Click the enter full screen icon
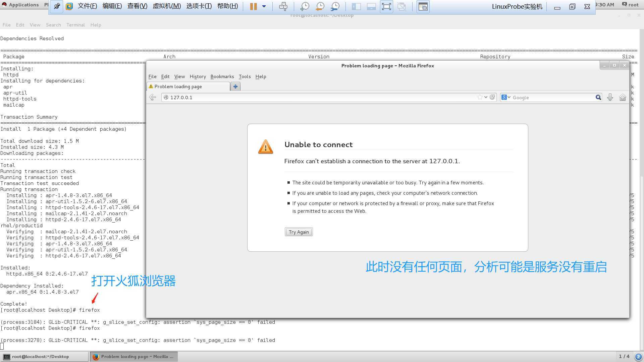This screenshot has height=362, width=644. tap(386, 6)
